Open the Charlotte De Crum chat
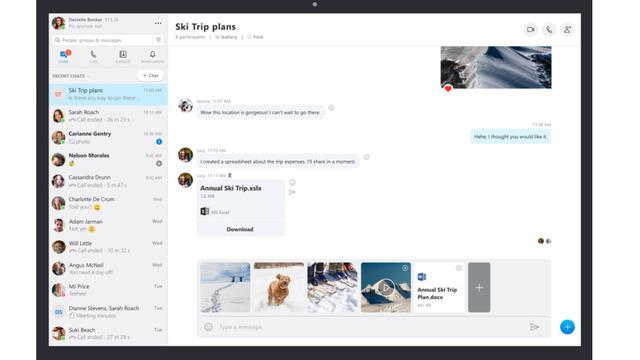640x360 pixels. [108, 203]
